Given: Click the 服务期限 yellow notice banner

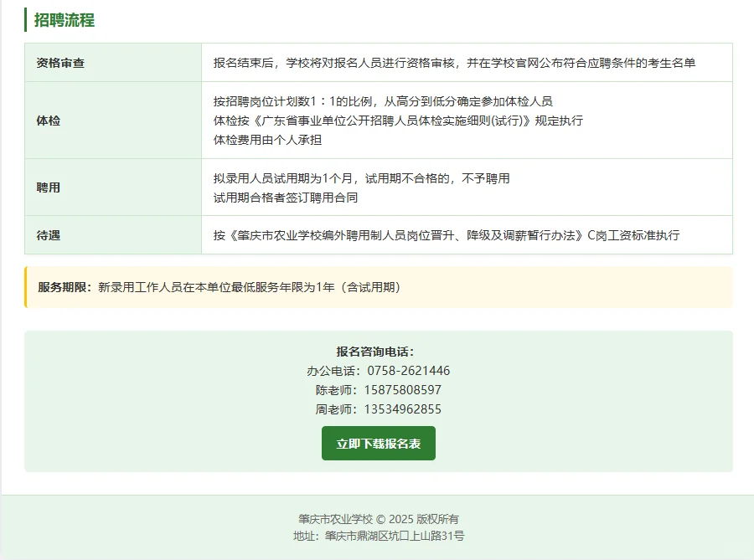Looking at the screenshot, I should 377,289.
